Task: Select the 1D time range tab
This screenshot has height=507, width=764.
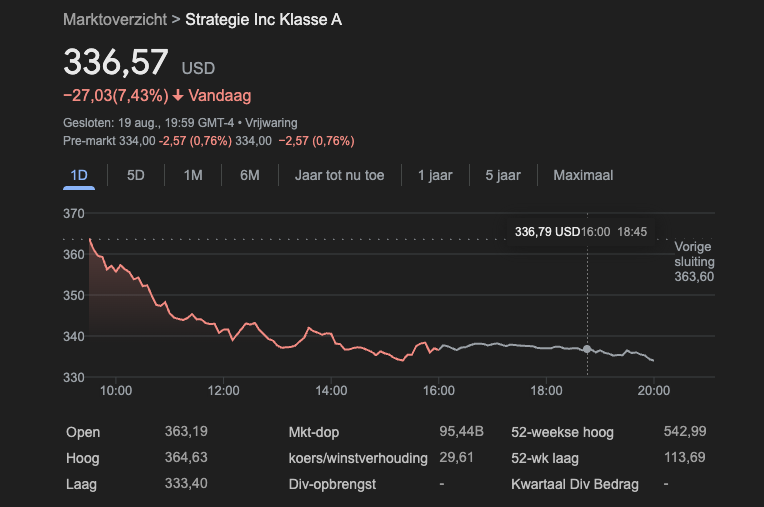Action: [79, 175]
